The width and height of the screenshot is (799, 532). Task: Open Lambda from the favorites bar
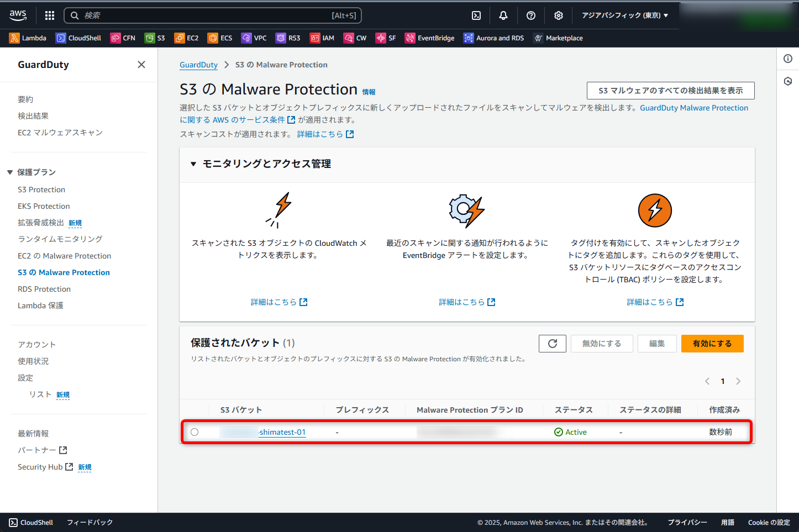(x=28, y=38)
